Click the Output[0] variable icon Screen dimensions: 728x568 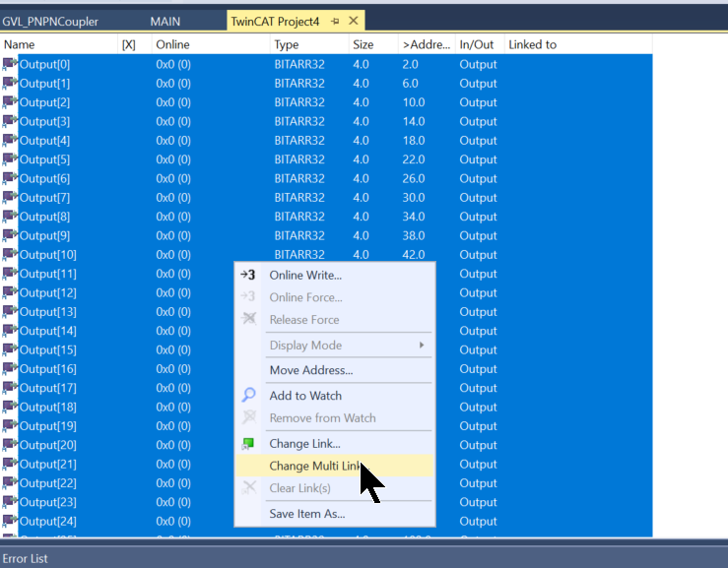pyautogui.click(x=9, y=64)
